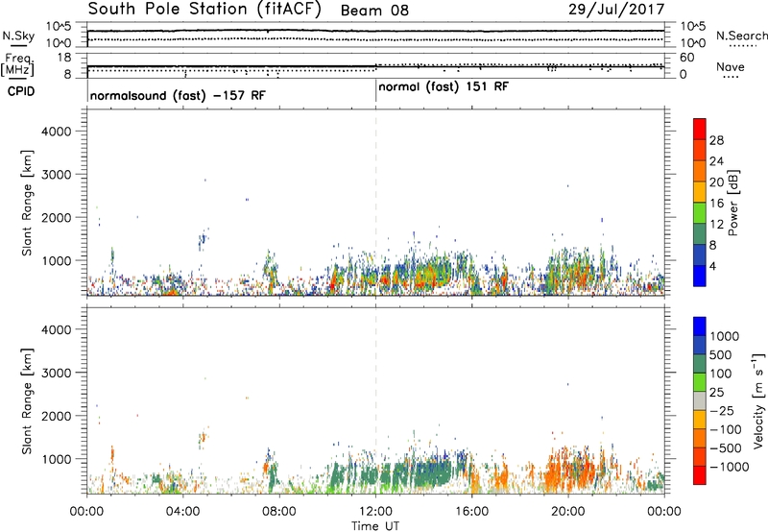Pick the top blue Velocity colorbar segment

click(x=700, y=326)
